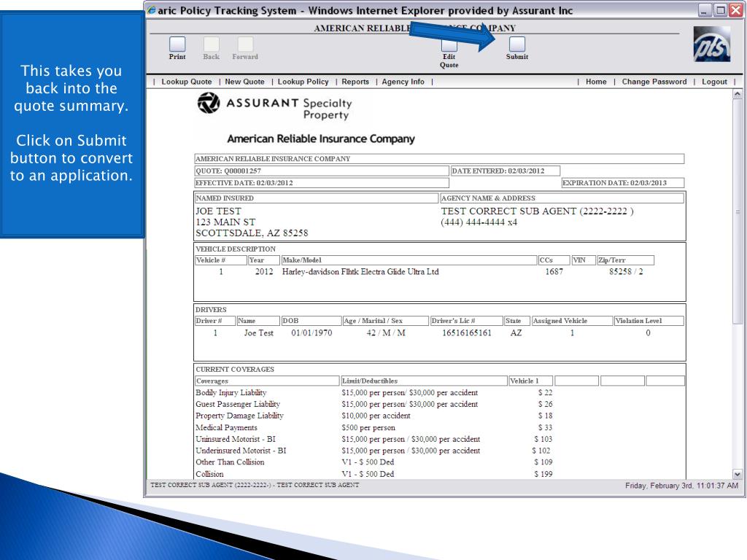Click the Collision coverage row

tap(374, 474)
